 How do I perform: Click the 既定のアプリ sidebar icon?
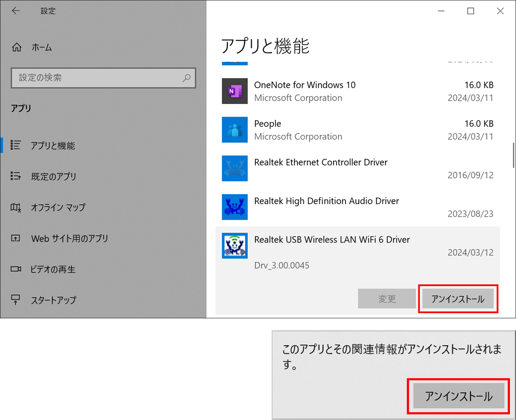[x=15, y=176]
